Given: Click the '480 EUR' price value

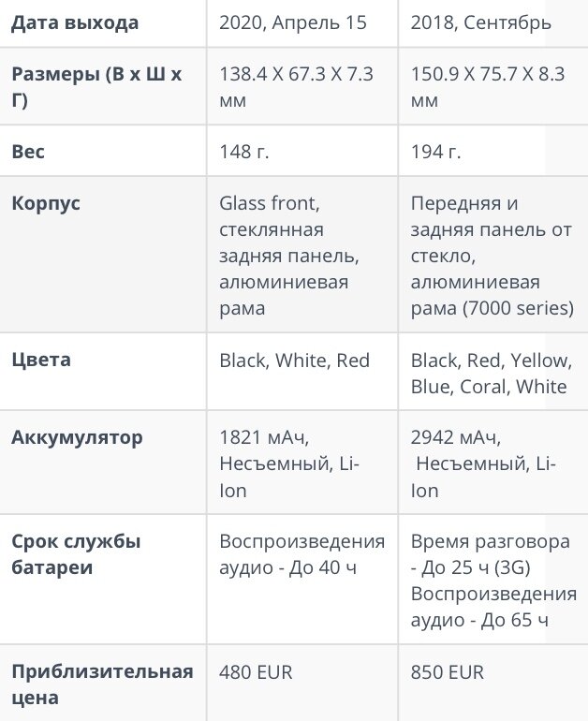Looking at the screenshot, I should [x=256, y=672].
